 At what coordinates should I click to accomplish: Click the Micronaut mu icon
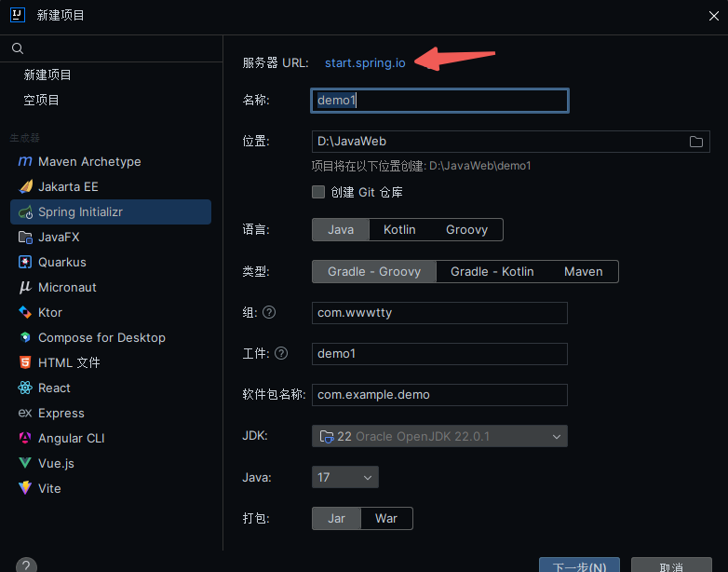point(25,287)
